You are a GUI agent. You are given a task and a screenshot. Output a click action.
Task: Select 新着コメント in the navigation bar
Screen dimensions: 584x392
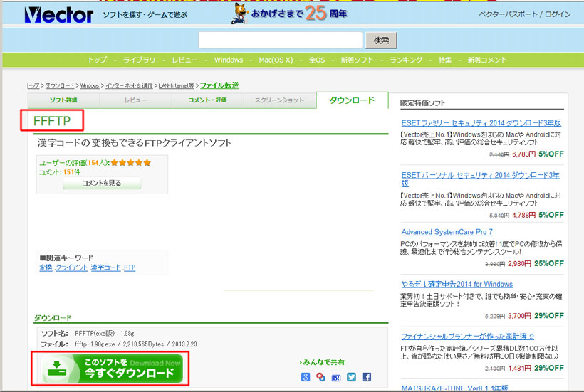[x=487, y=60]
